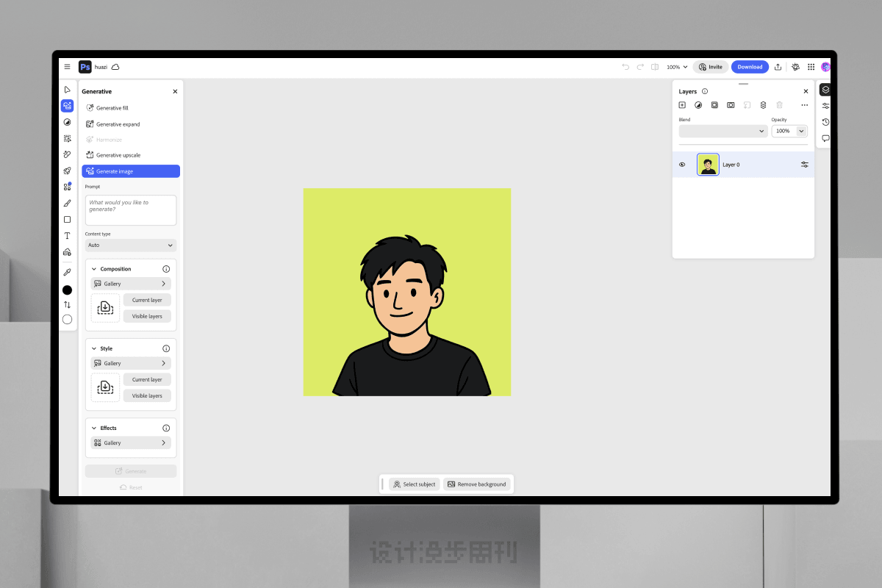The width and height of the screenshot is (882, 588).
Task: Add a new layer in Layers panel
Action: point(682,105)
